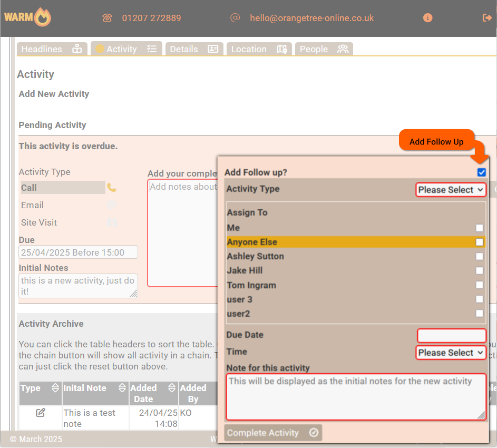Select the Email activity type icon
The width and height of the screenshot is (497, 448).
[112, 205]
